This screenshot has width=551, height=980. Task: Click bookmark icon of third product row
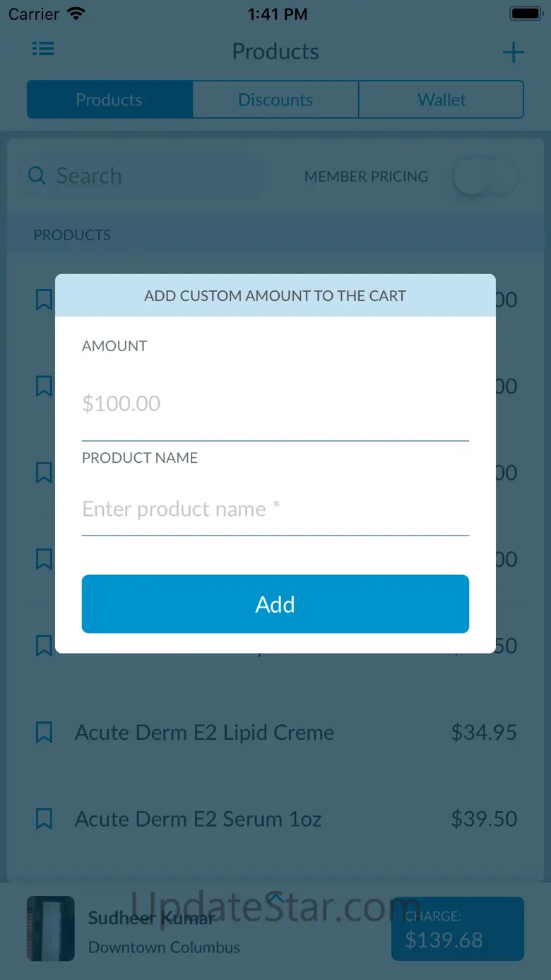click(x=44, y=473)
